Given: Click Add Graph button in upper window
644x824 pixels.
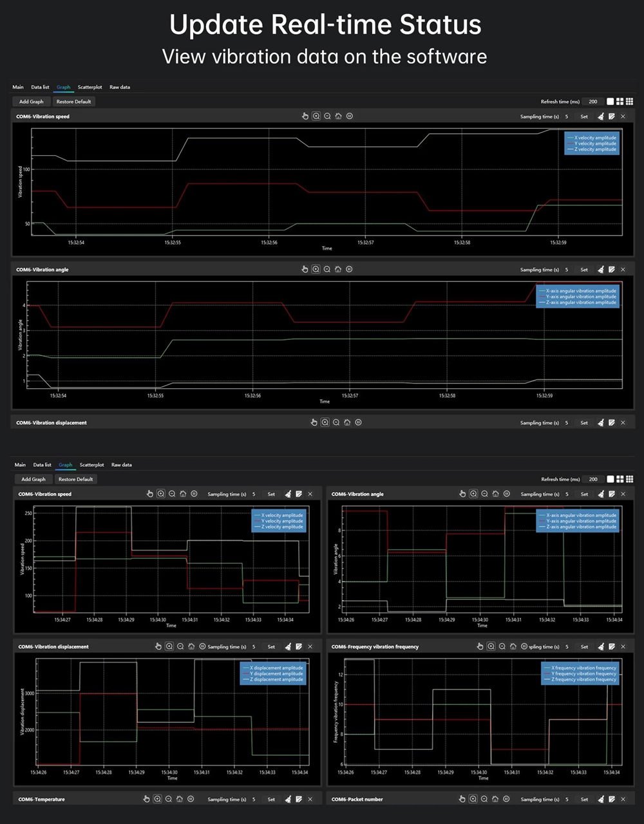Looking at the screenshot, I should coord(32,102).
